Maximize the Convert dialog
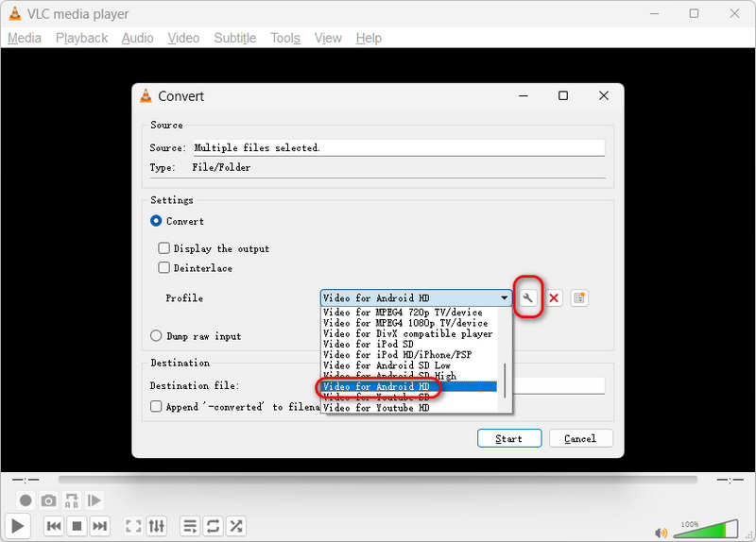 pos(562,96)
